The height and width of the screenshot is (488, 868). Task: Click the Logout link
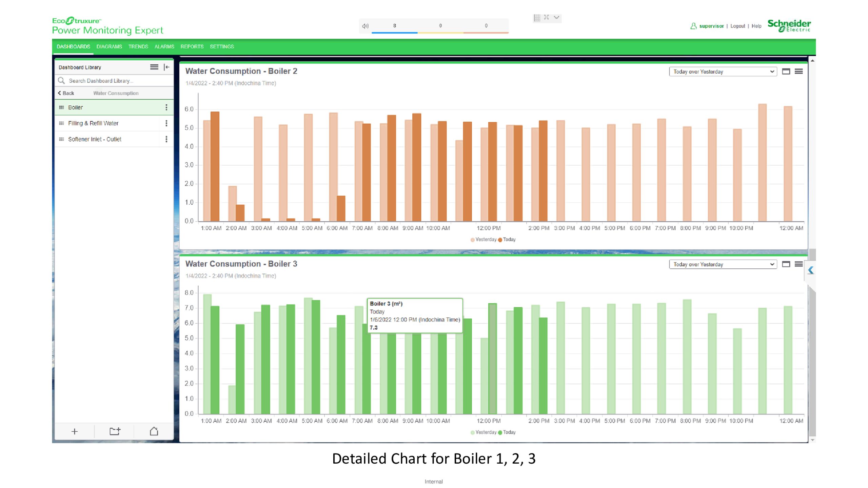(737, 26)
